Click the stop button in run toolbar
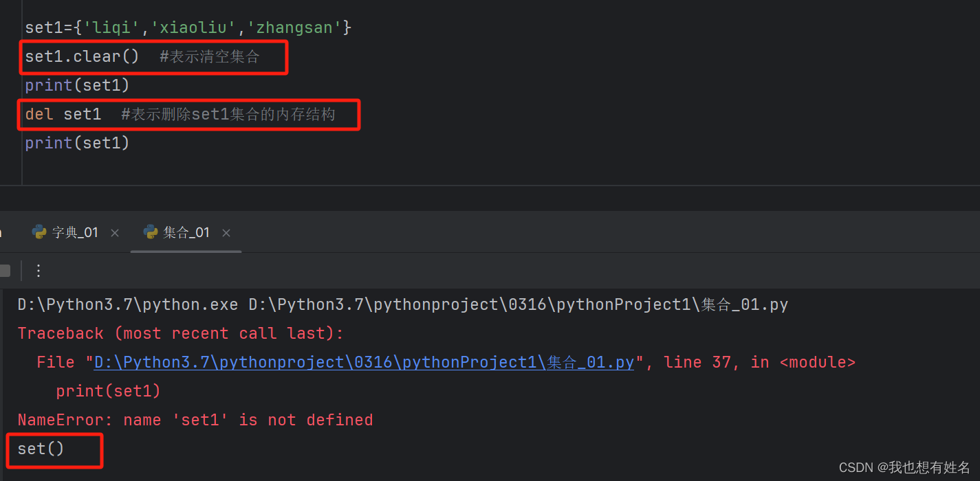 click(5, 271)
